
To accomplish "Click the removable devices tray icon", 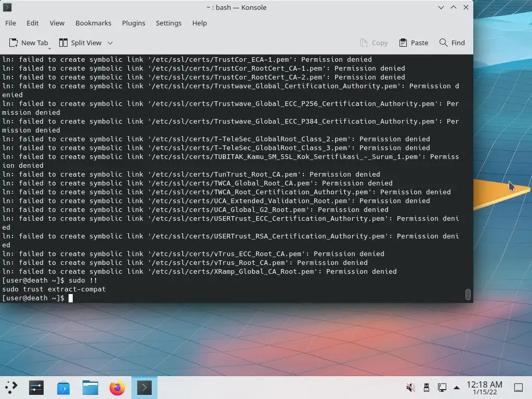I will [x=427, y=387].
